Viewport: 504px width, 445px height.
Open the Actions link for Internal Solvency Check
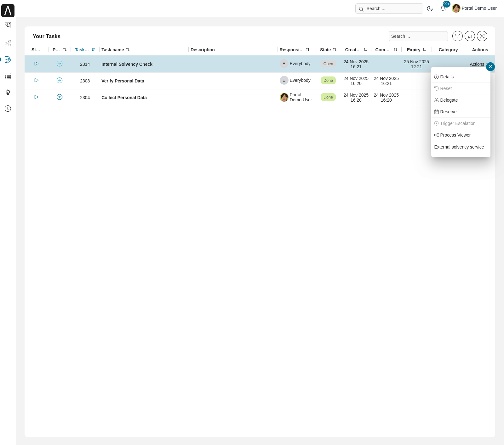coord(477,64)
